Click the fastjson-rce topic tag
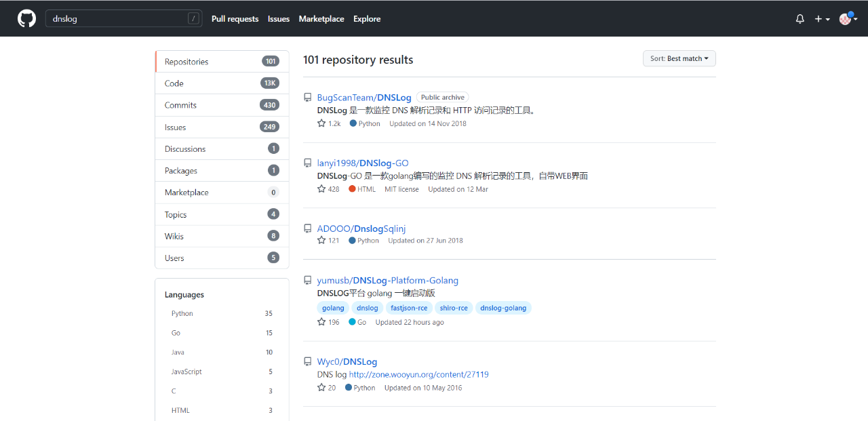This screenshot has height=421, width=868. click(x=409, y=308)
